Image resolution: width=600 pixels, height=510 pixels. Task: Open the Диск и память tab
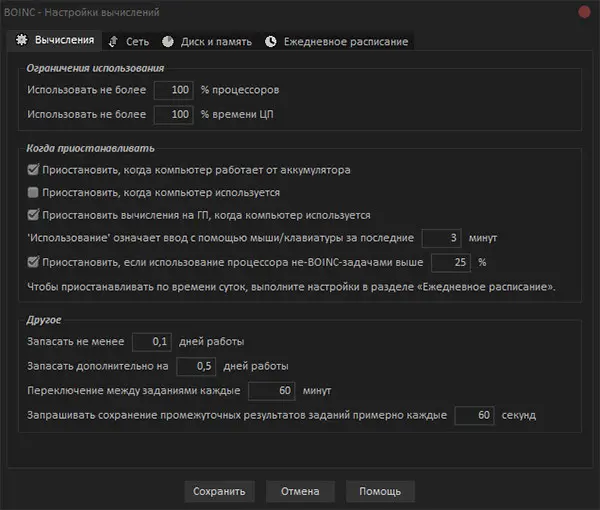click(214, 41)
